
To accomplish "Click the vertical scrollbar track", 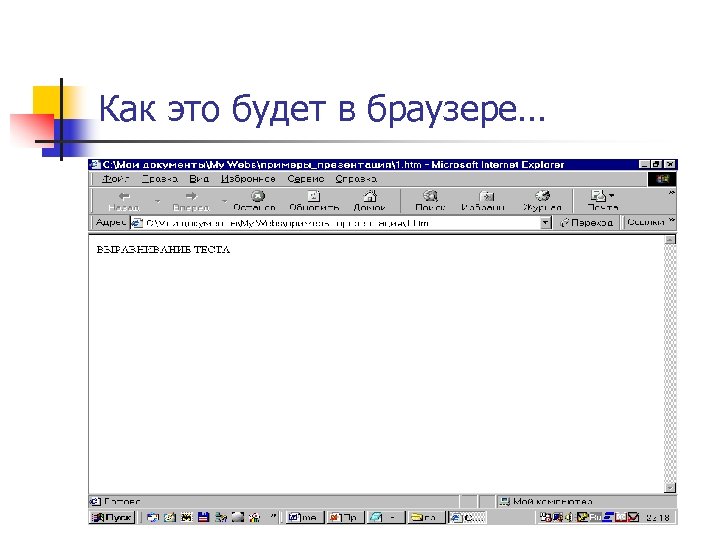I will [670, 363].
